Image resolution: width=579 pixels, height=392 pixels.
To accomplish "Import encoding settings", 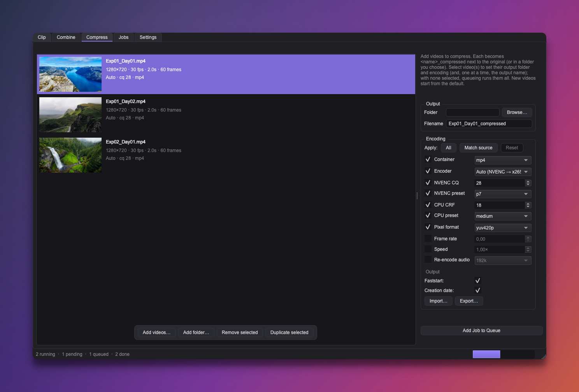I will 438,301.
